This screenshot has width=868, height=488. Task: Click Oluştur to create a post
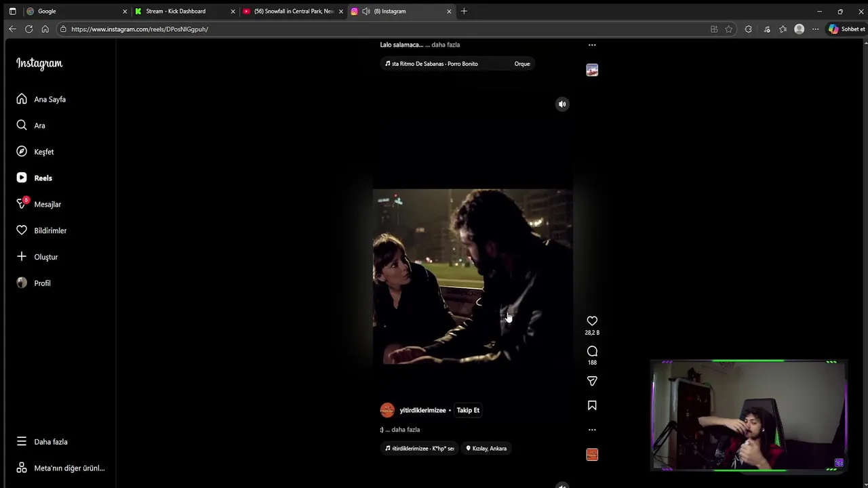coord(37,257)
